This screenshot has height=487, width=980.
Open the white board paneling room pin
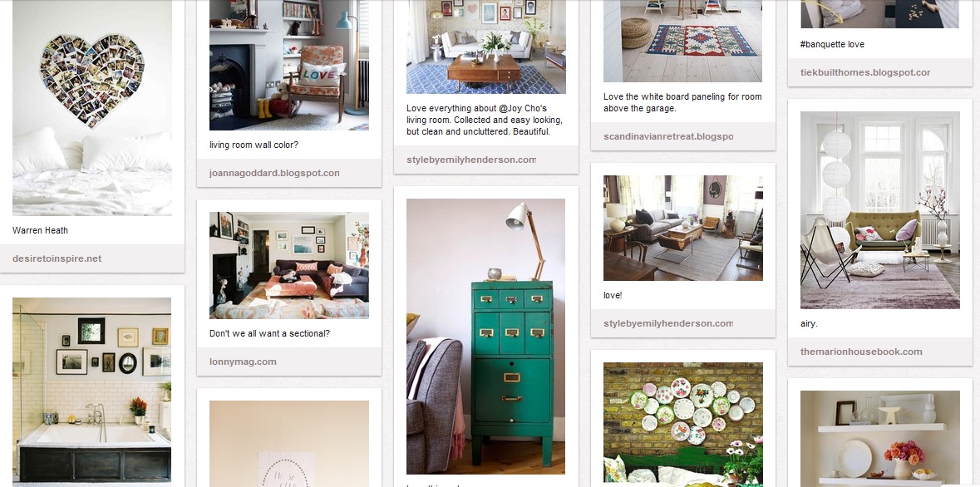click(682, 42)
